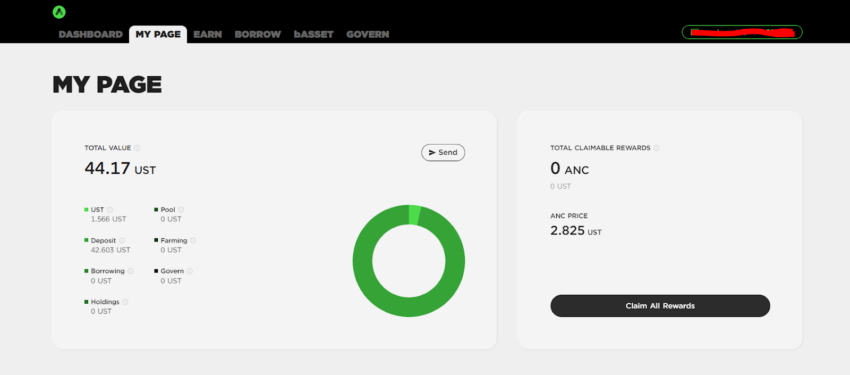This screenshot has height=375, width=850.
Task: Open the DASHBOARD tab
Action: point(91,34)
